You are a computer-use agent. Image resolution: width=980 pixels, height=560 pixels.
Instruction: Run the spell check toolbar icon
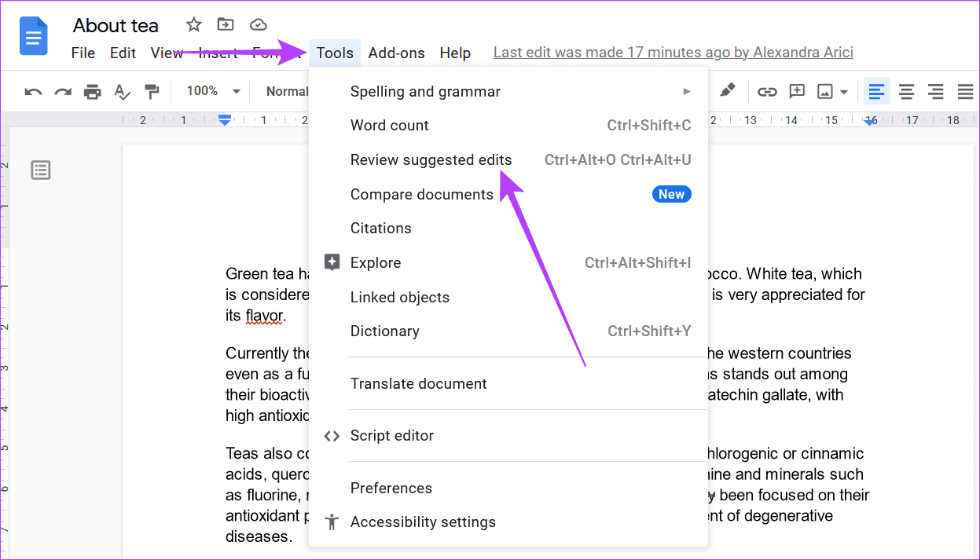click(122, 92)
